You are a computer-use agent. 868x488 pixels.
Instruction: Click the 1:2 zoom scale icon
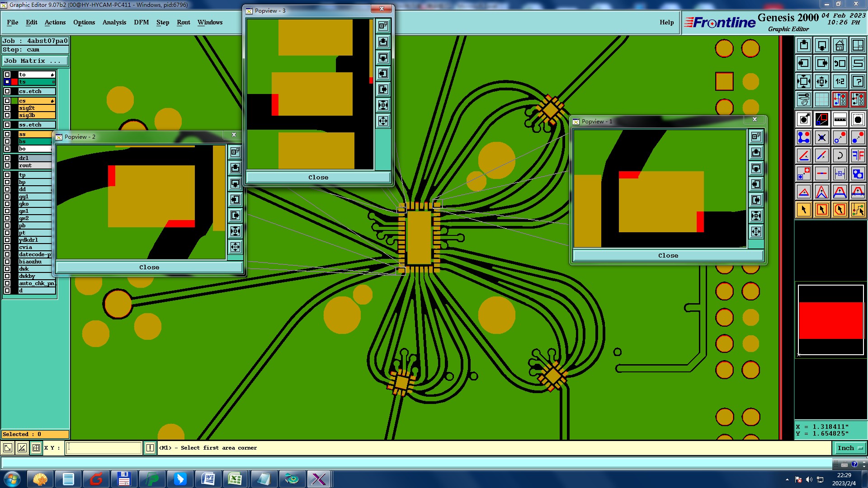click(840, 81)
